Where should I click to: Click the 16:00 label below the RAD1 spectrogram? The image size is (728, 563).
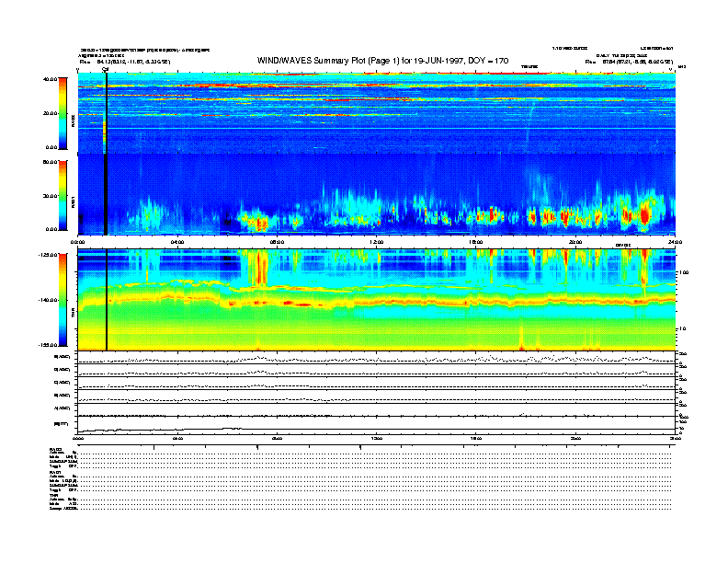click(x=476, y=242)
